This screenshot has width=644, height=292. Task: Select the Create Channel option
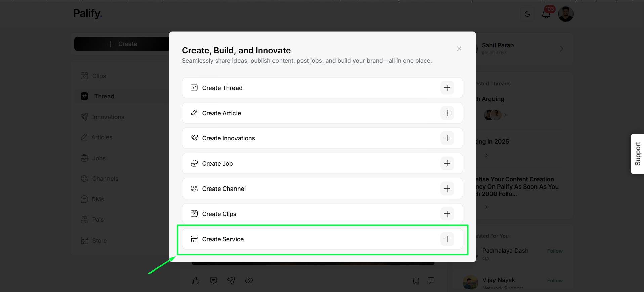pyautogui.click(x=323, y=189)
